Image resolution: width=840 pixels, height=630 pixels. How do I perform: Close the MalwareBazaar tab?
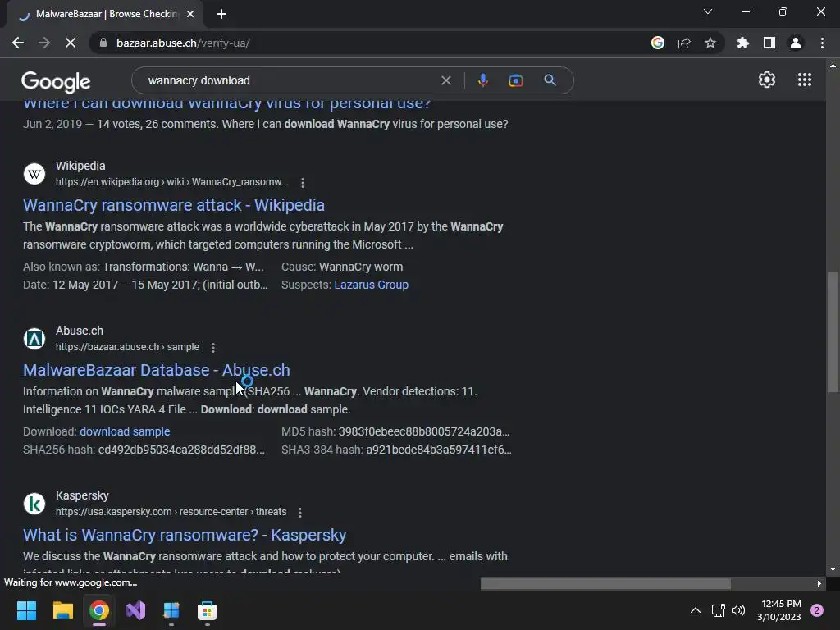pos(190,14)
